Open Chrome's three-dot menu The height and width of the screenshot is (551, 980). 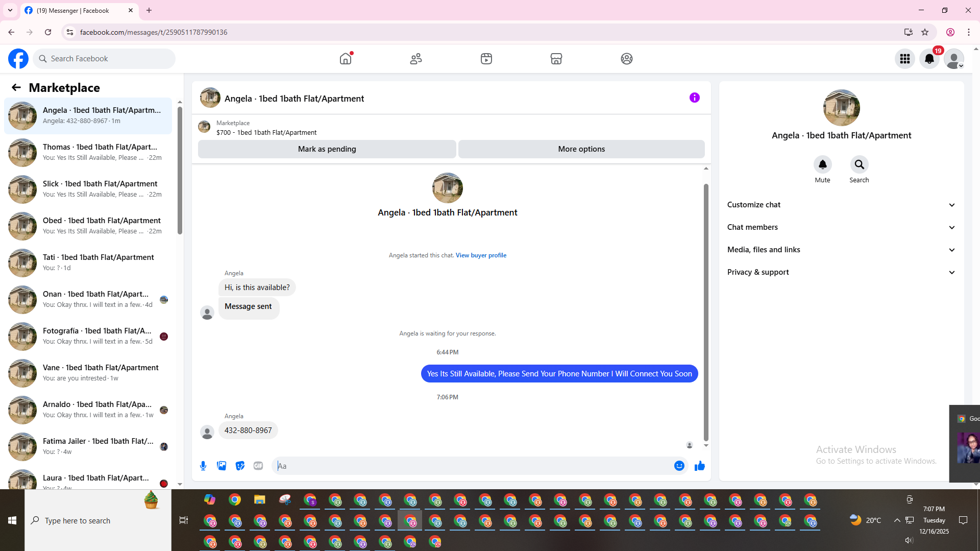point(969,32)
